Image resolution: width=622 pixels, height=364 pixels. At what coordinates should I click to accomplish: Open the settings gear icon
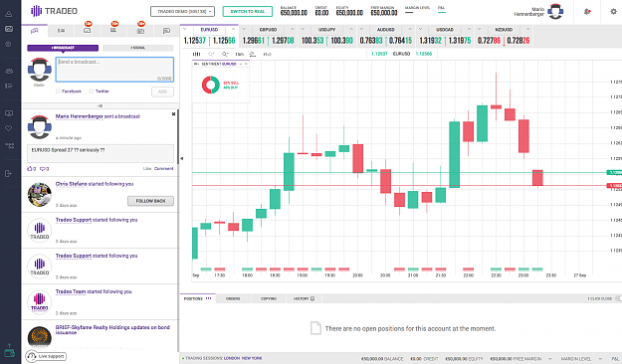coord(613,12)
